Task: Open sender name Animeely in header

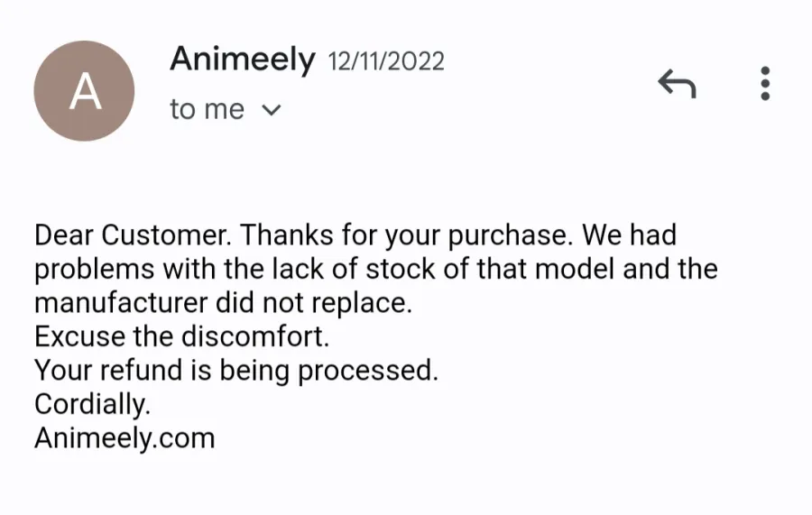Action: coord(243,59)
